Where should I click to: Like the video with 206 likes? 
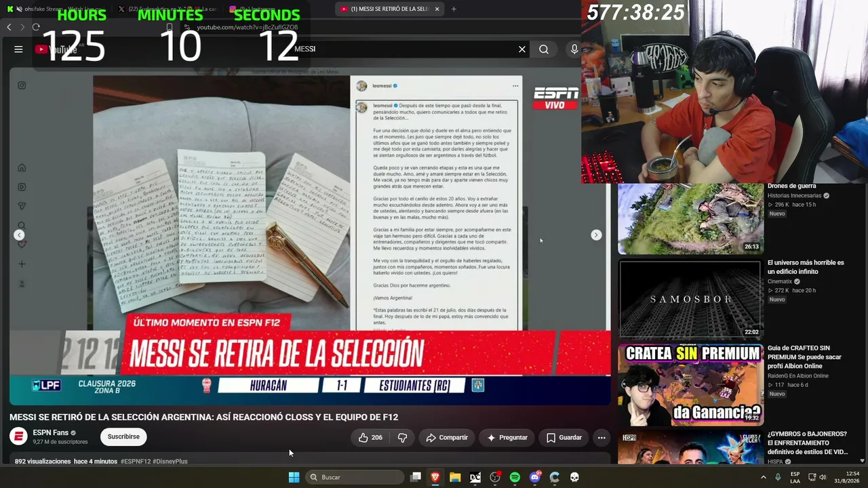point(370,438)
